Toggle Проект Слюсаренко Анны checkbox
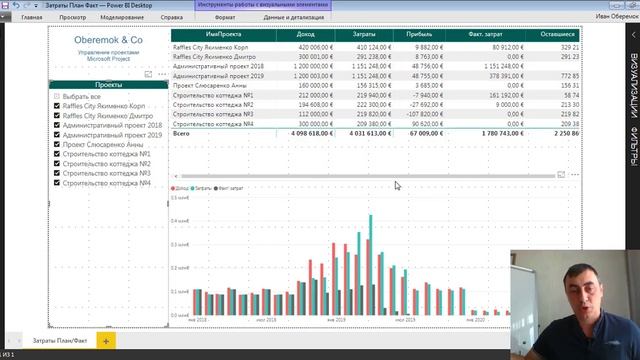The height and width of the screenshot is (360, 640). click(x=57, y=144)
